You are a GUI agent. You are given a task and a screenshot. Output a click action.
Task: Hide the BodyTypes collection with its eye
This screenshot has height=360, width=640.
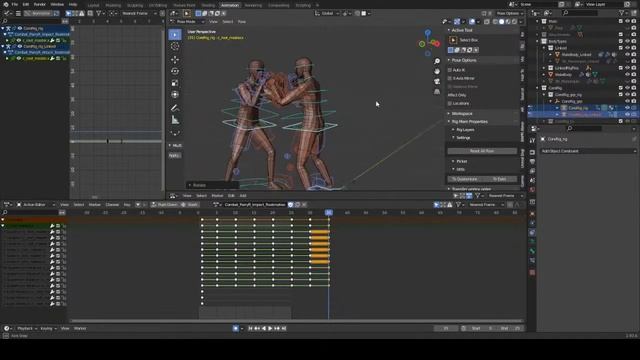tap(627, 41)
